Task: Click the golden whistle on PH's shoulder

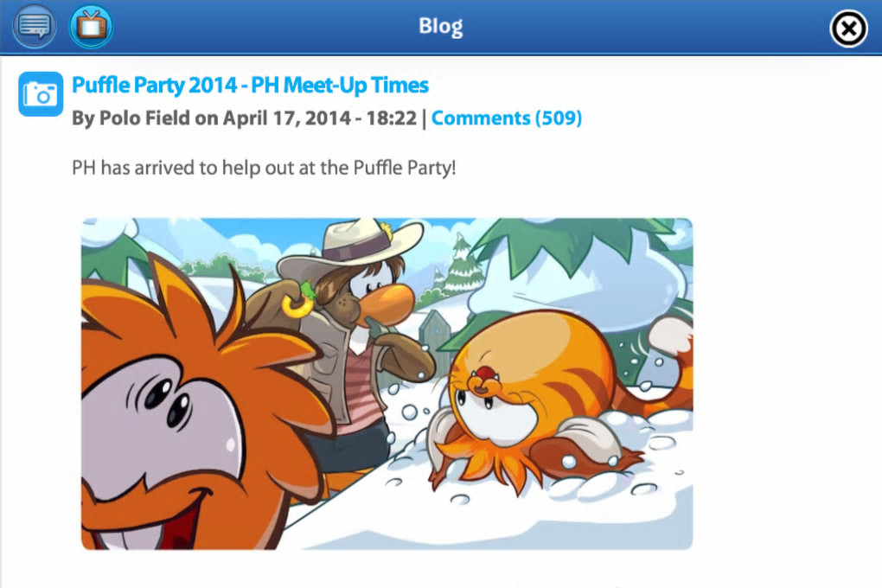Action: (x=298, y=304)
